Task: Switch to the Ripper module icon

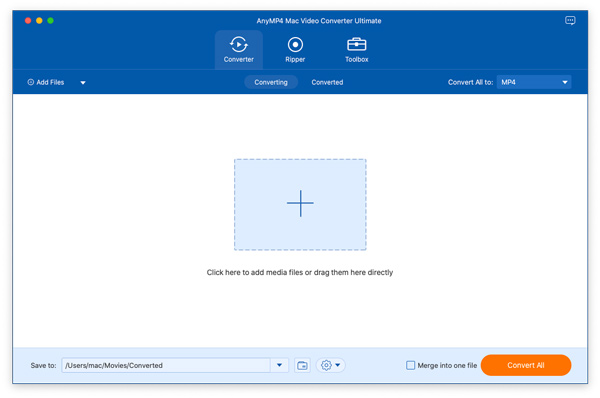Action: 295,45
